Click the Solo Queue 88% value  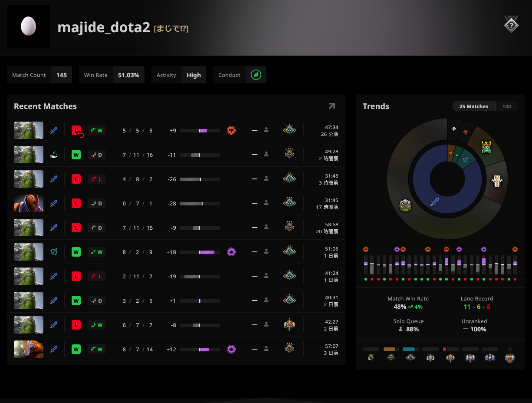coord(412,329)
